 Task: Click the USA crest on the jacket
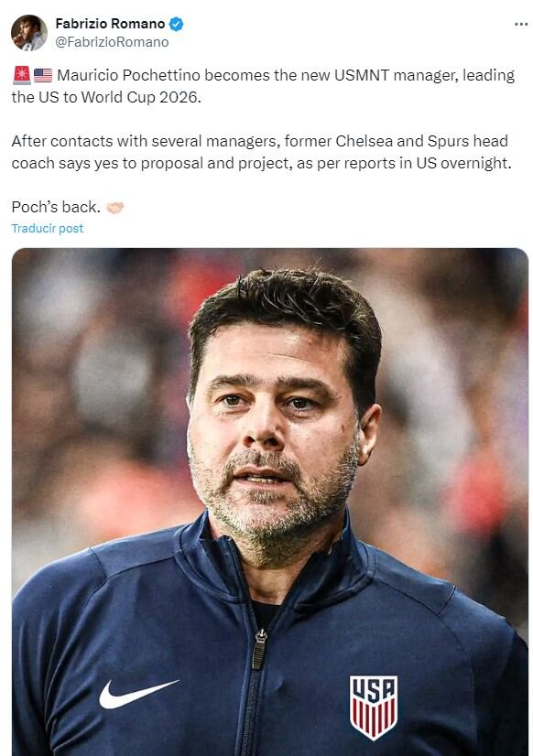pyautogui.click(x=374, y=707)
